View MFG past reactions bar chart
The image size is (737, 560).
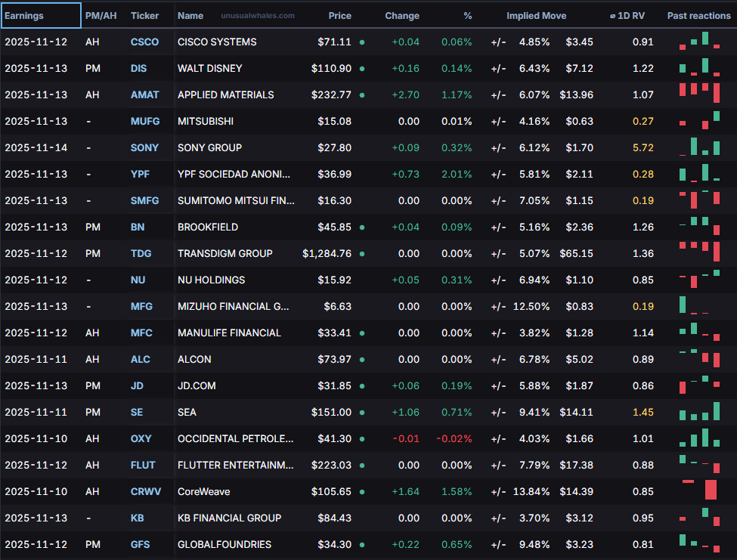[x=694, y=305]
